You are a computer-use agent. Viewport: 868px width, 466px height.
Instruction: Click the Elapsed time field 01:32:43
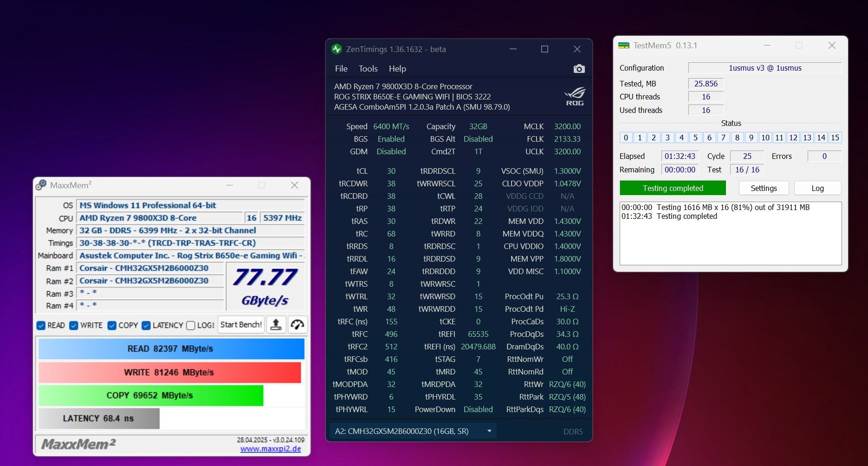click(680, 156)
